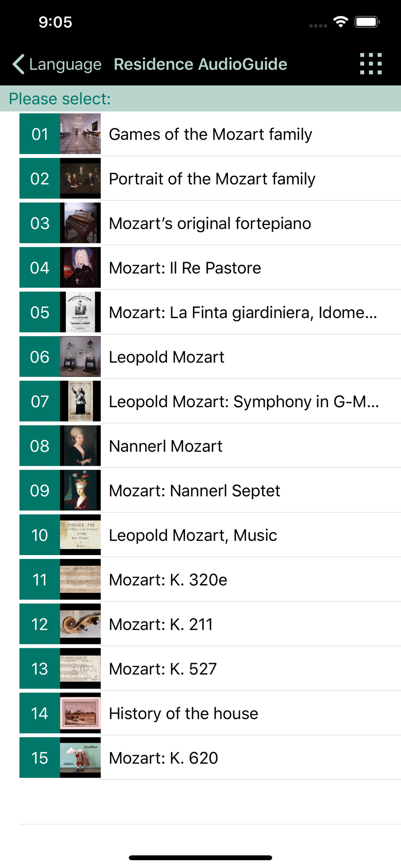Open Portrait of the Mozart family
Viewport: 401px width, 868px height.
210,179
